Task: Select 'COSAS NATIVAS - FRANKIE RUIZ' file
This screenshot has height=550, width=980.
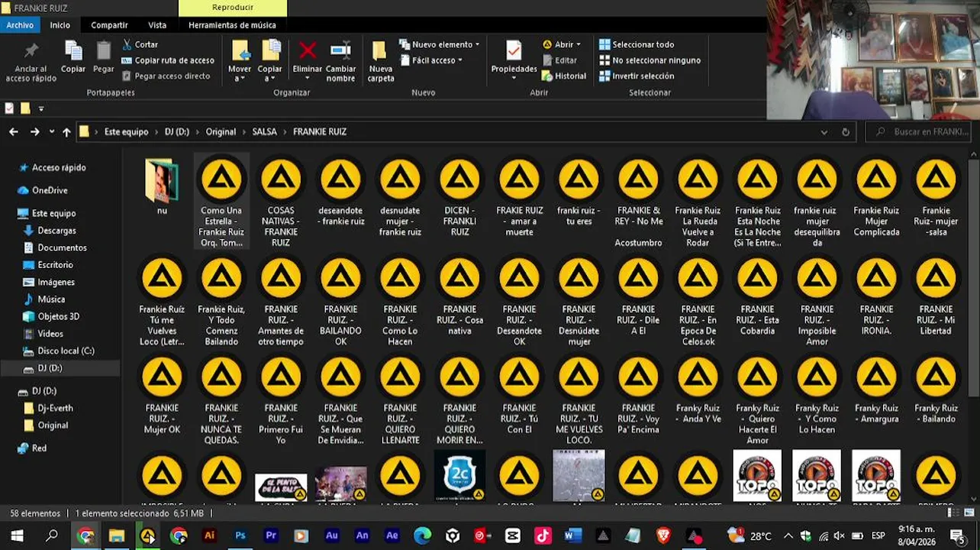Action: tap(281, 200)
